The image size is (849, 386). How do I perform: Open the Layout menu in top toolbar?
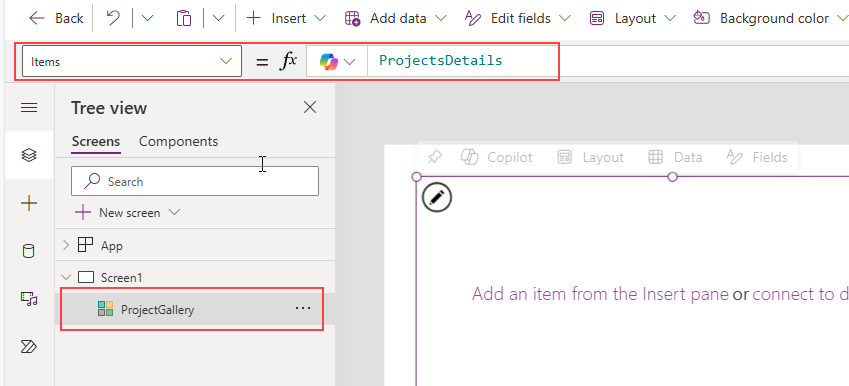633,18
